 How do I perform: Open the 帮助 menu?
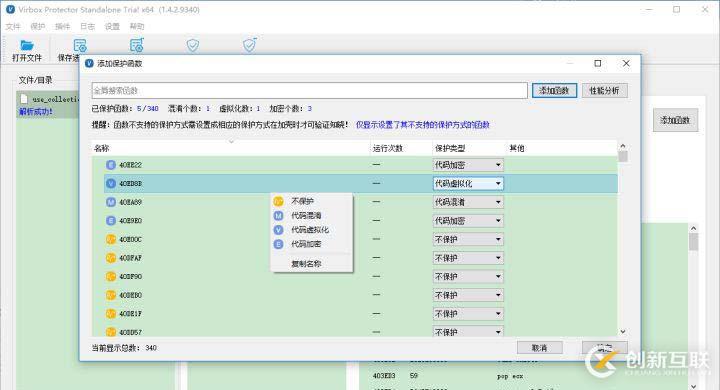pos(137,27)
